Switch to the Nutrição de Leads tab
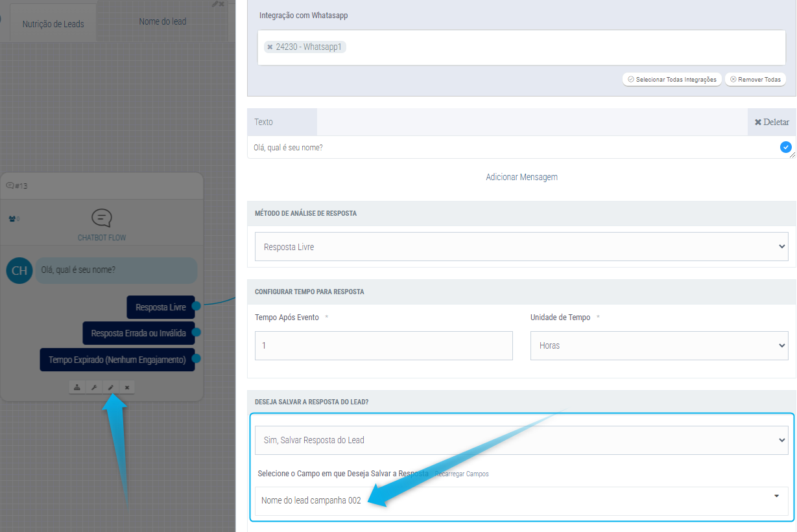The image size is (797, 532). tap(53, 24)
